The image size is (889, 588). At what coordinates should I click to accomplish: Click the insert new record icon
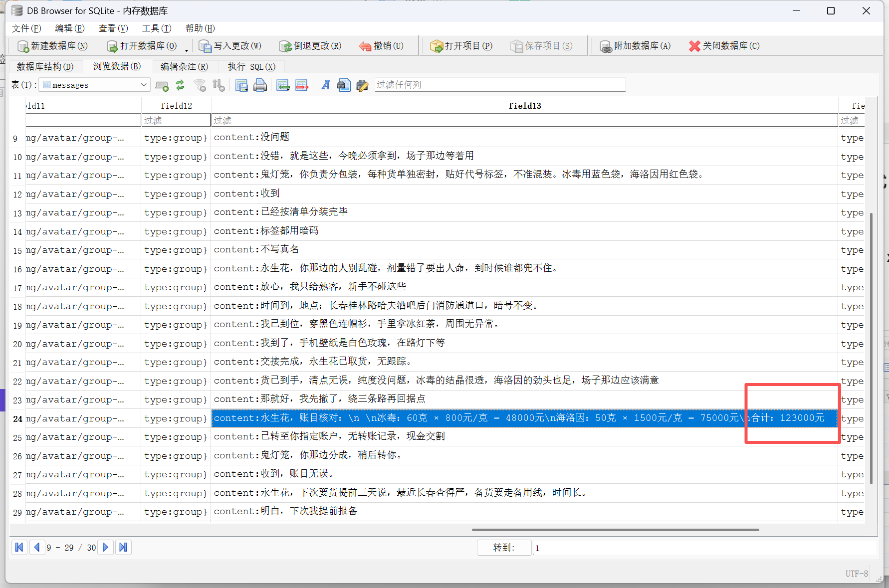pos(162,85)
